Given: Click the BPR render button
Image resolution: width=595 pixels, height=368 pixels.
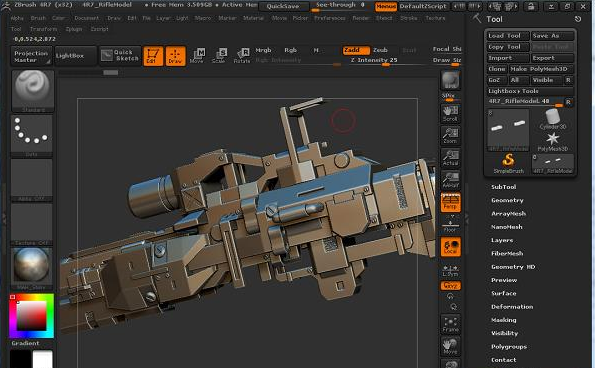Looking at the screenshot, I should (x=450, y=80).
